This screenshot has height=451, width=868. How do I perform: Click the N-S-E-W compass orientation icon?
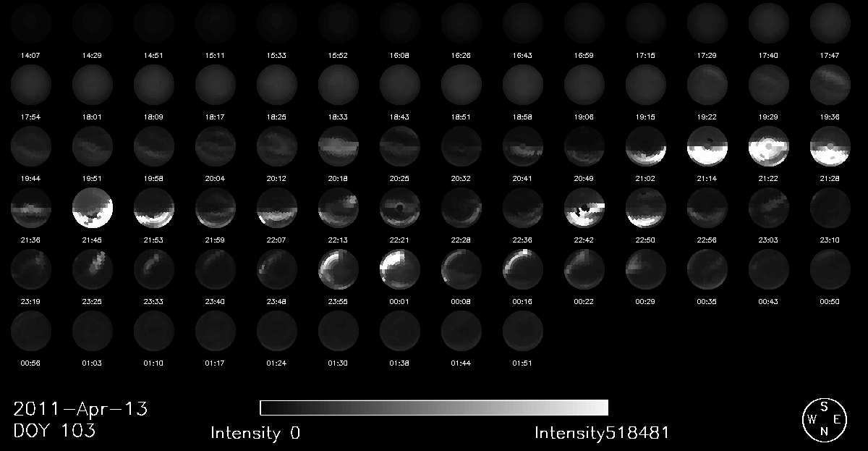[x=825, y=419]
